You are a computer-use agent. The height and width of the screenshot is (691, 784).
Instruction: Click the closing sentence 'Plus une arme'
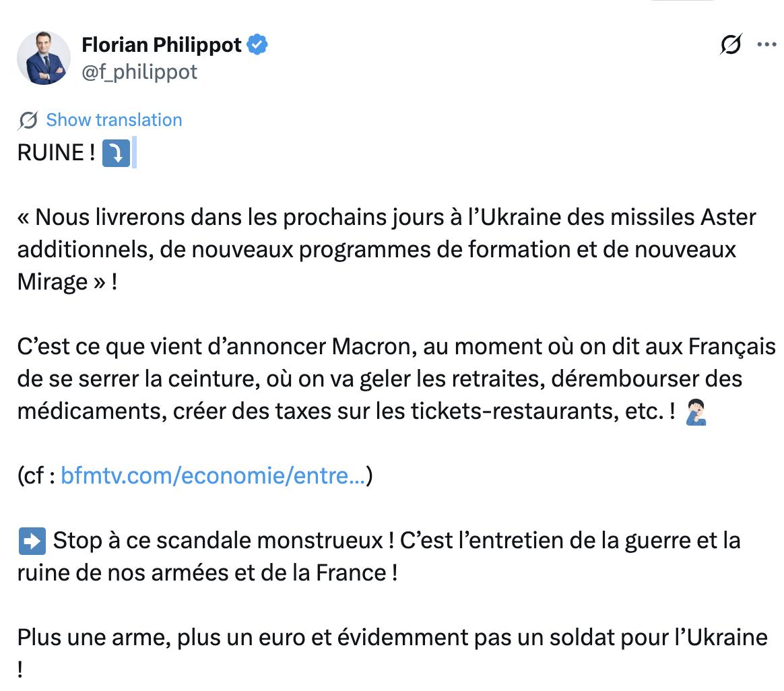(x=391, y=637)
